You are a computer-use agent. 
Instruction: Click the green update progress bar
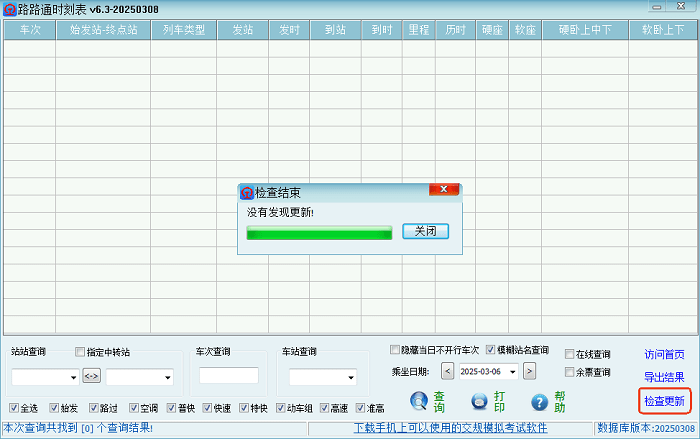point(319,233)
